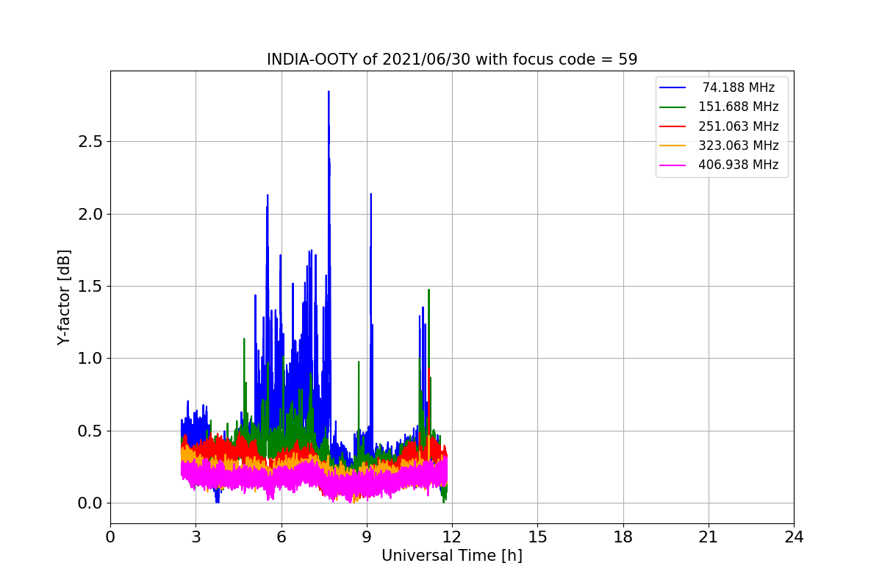Click the x-axis tick label '0'
Screen dimensions: 882x588
(110, 537)
